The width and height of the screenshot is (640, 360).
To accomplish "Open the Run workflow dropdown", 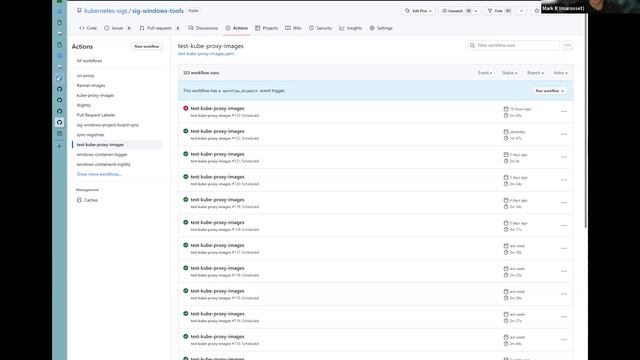I will 549,91.
